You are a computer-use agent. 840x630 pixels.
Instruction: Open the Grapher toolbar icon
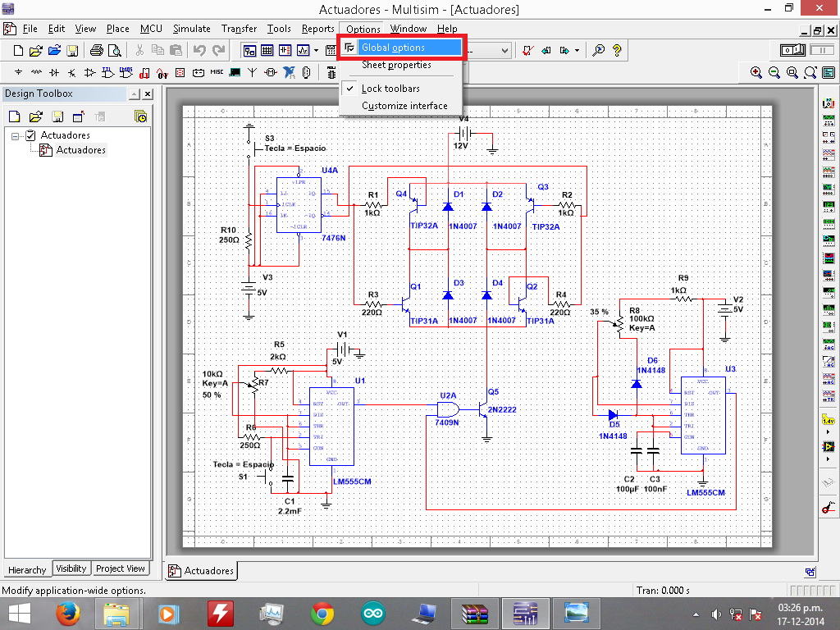(x=303, y=51)
